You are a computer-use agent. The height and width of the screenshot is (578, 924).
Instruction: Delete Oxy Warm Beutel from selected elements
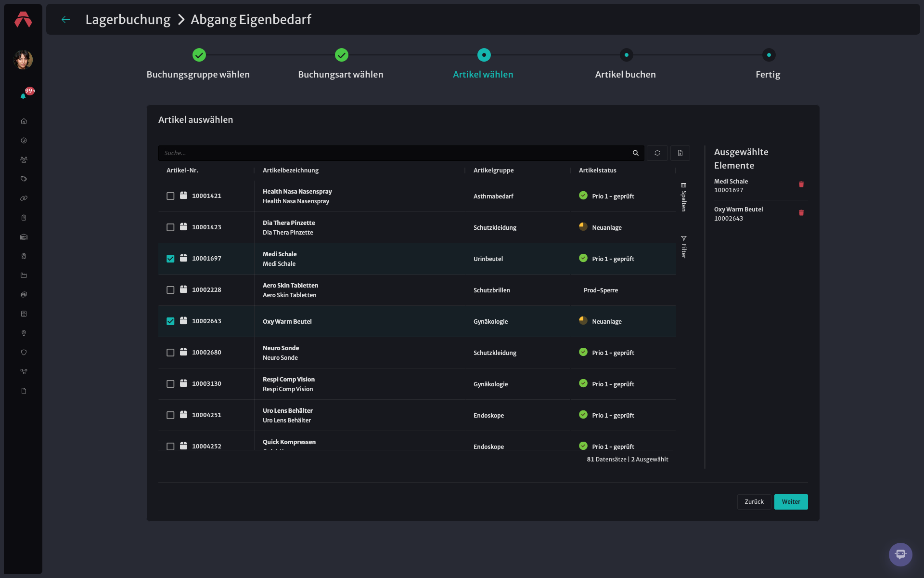[x=801, y=213]
